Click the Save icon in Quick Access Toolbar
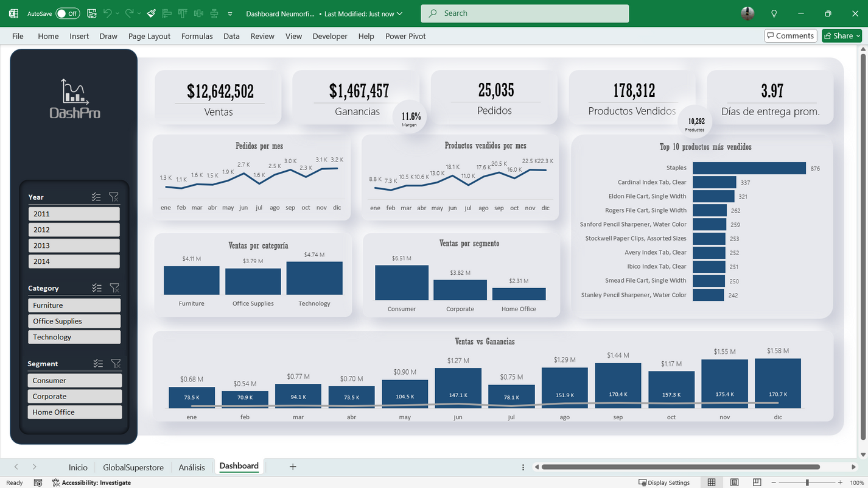This screenshot has width=868, height=488. [x=91, y=13]
